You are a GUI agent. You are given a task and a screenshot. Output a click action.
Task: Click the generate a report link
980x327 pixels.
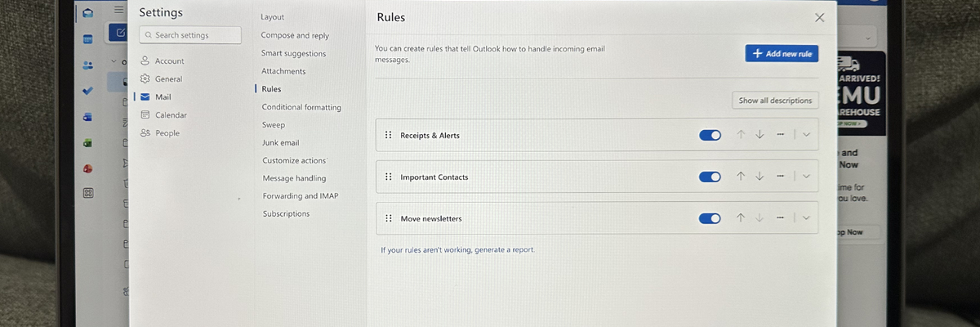pos(505,249)
